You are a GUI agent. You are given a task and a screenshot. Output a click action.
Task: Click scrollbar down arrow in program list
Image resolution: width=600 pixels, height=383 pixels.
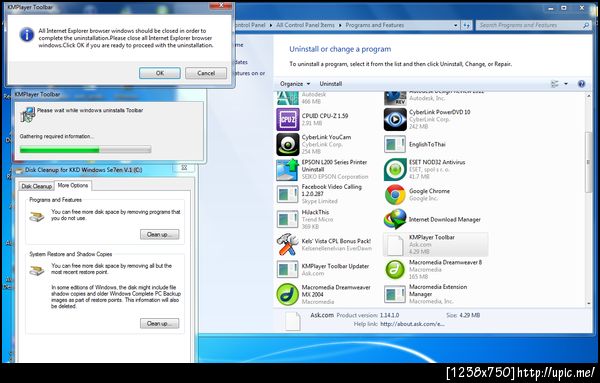pyautogui.click(x=589, y=303)
